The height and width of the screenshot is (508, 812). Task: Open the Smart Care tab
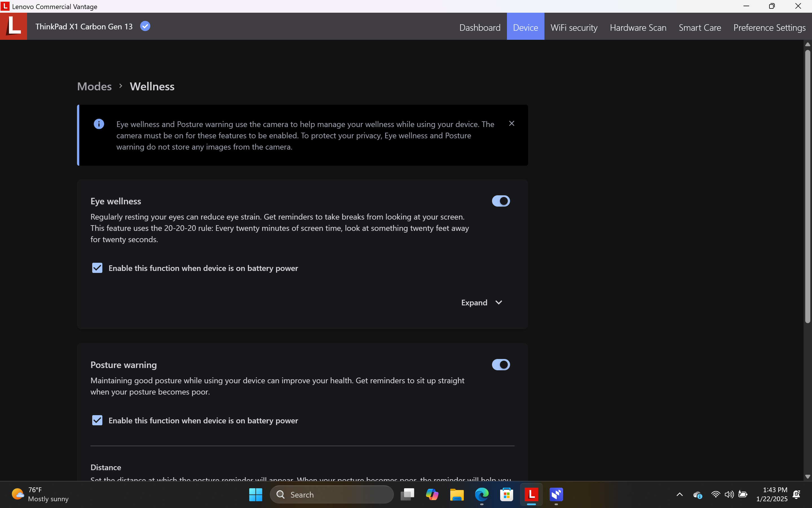pyautogui.click(x=700, y=27)
